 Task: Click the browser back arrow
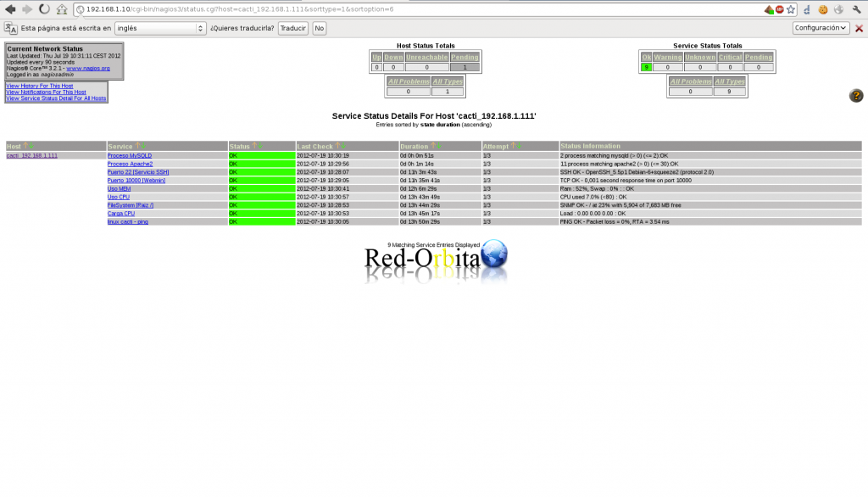[10, 9]
